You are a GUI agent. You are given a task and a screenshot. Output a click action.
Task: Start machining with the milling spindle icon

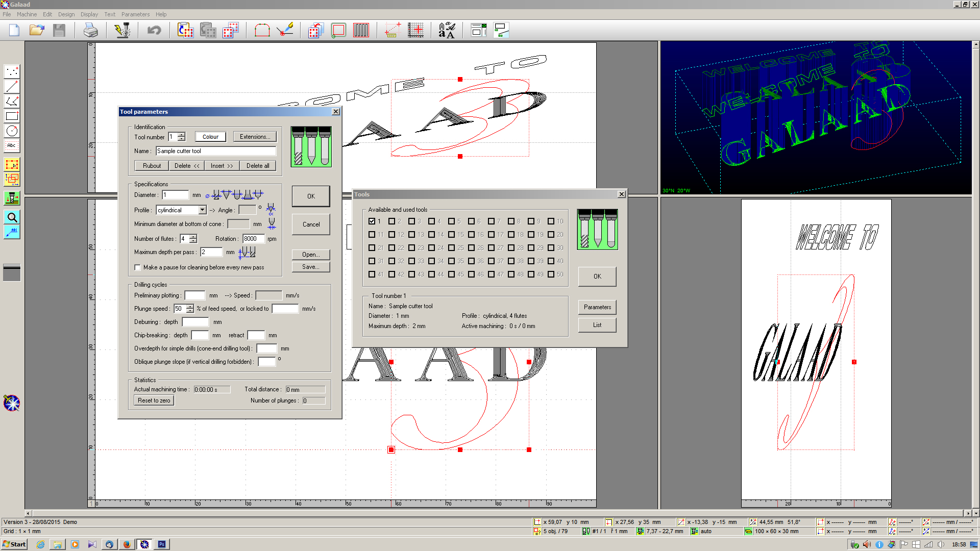point(122,31)
